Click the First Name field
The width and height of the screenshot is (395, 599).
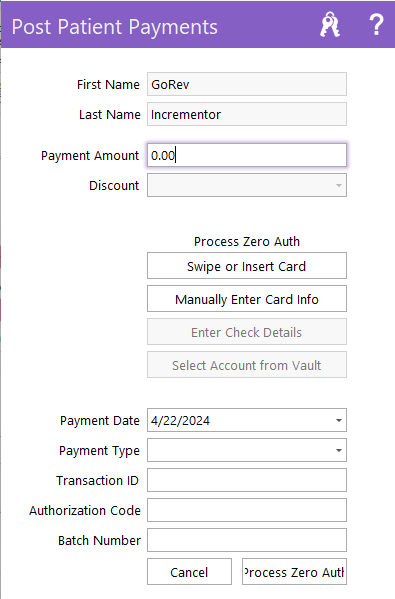point(247,84)
